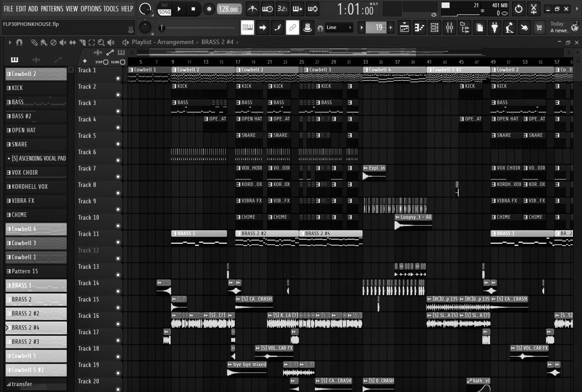Enable the SLIDE checkbox

click(x=122, y=62)
